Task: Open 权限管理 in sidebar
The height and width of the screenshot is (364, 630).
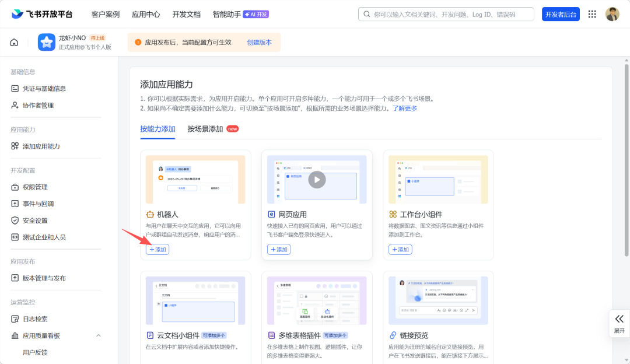Action: click(35, 187)
